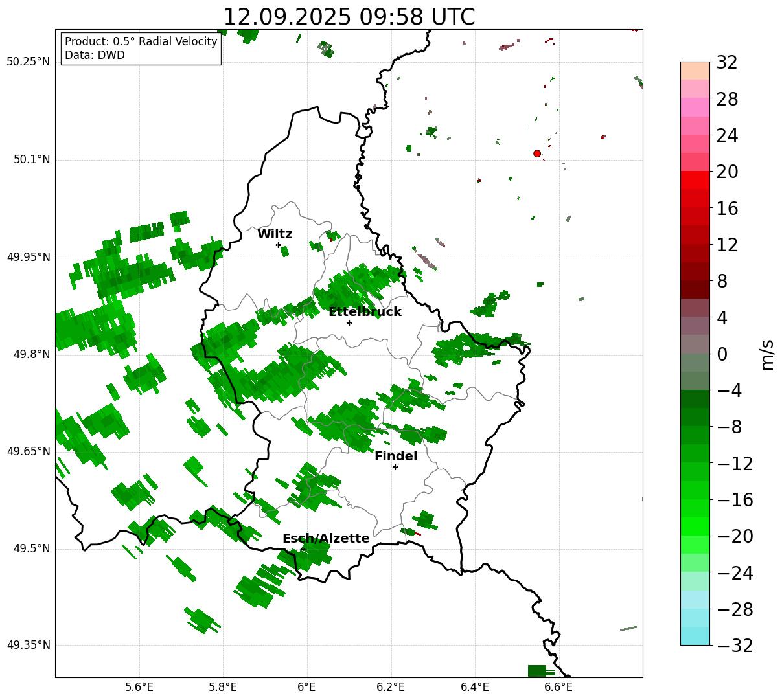Image resolution: width=782 pixels, height=700 pixels.
Task: Click the 49.8°N latitude tick label
Action: (x=32, y=354)
